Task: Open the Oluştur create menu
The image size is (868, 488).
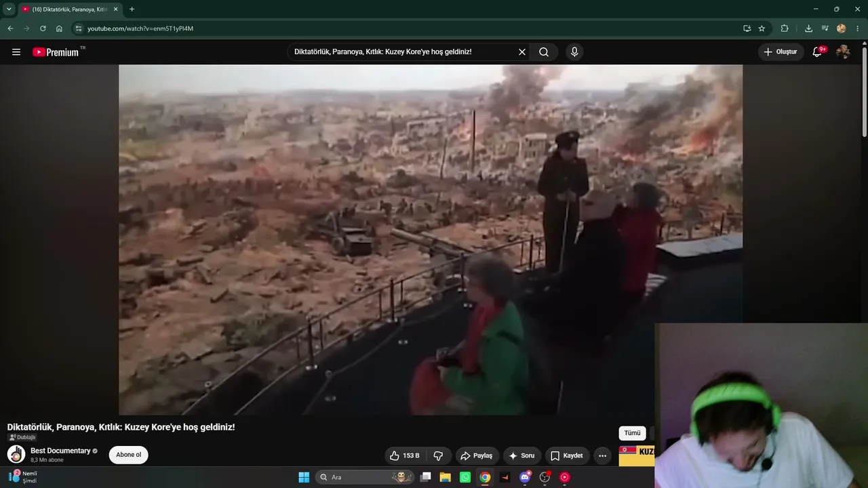Action: click(781, 52)
